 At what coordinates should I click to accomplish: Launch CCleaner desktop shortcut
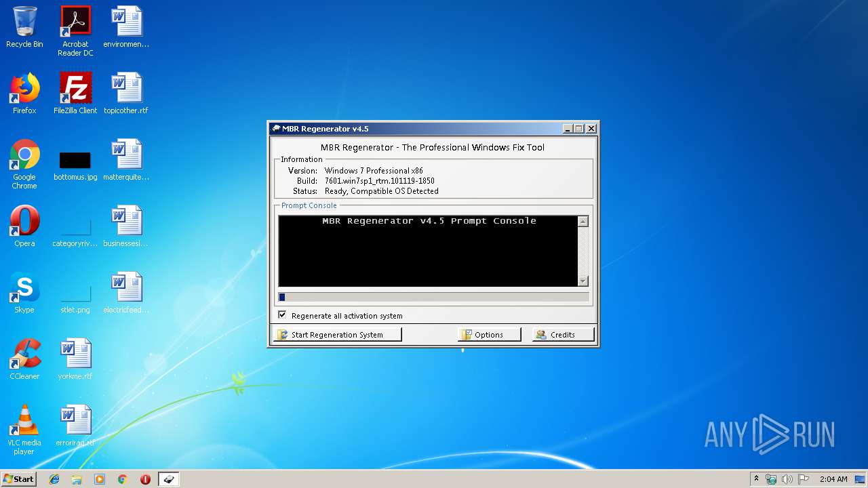pos(24,359)
